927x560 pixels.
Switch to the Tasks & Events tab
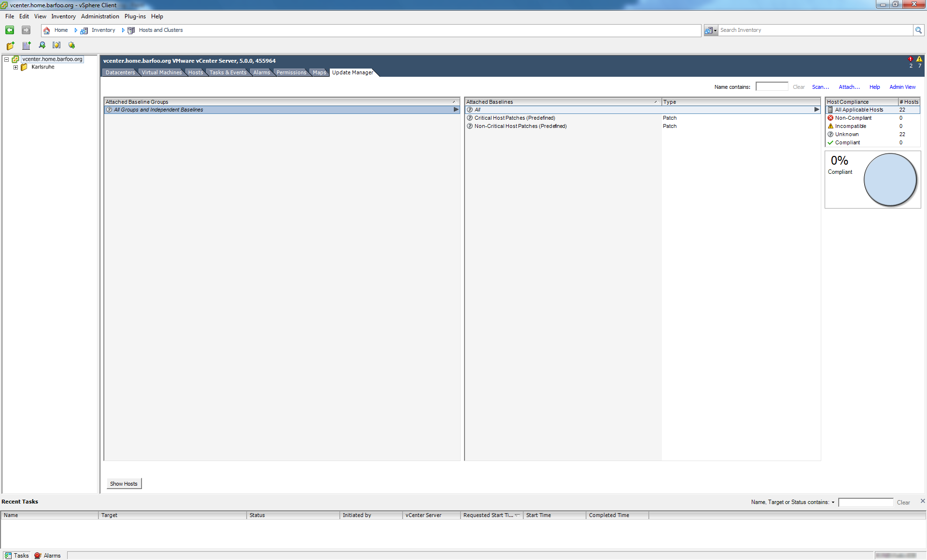(x=227, y=72)
